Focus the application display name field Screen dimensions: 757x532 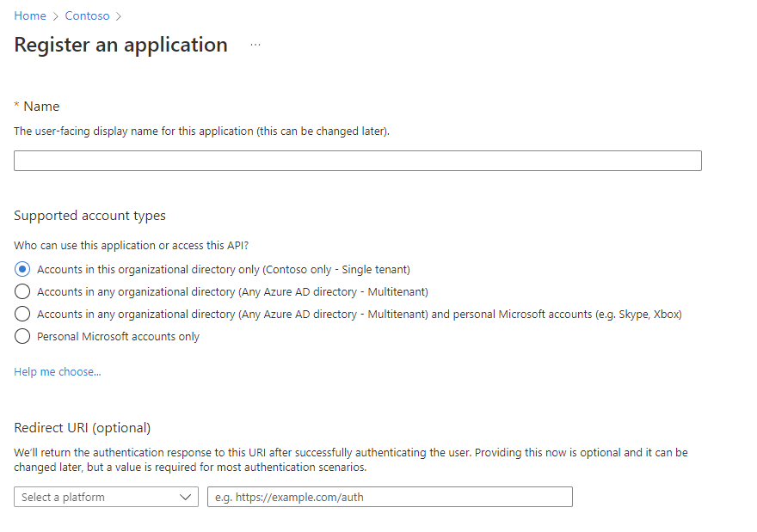(357, 161)
